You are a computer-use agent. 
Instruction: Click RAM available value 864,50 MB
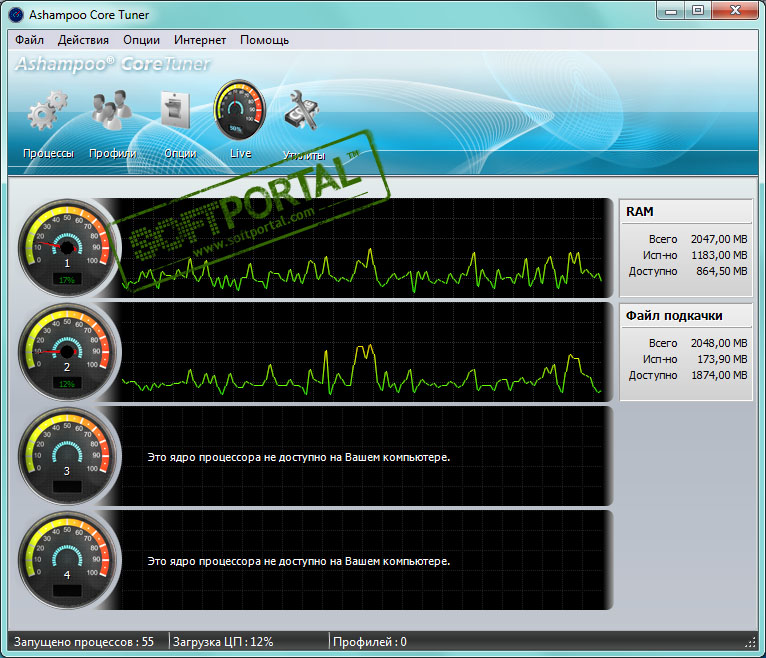point(722,271)
